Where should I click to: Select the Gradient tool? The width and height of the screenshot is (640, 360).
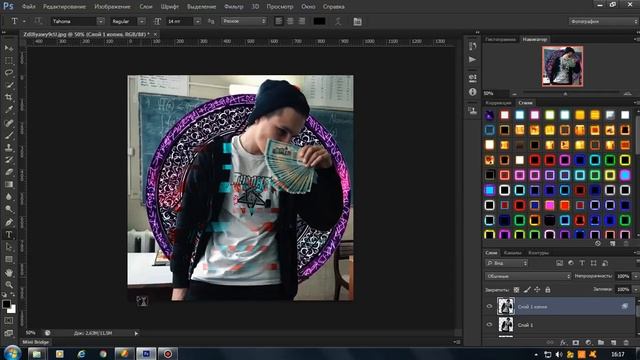(9, 184)
